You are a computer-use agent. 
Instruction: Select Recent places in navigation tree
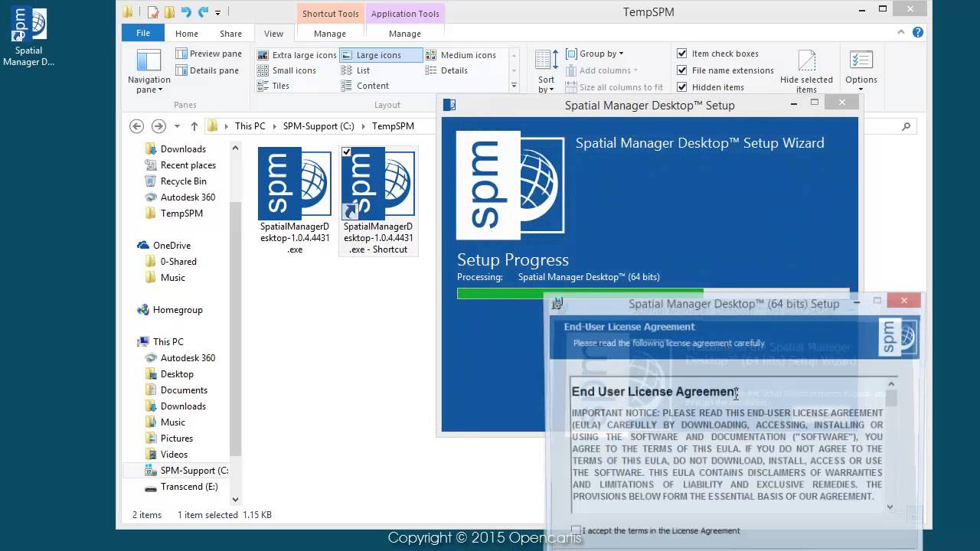pyautogui.click(x=188, y=165)
